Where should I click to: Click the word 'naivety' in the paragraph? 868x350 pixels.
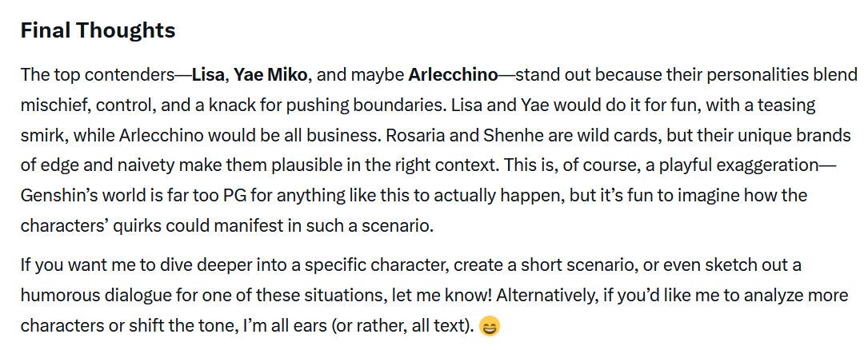tap(118, 166)
